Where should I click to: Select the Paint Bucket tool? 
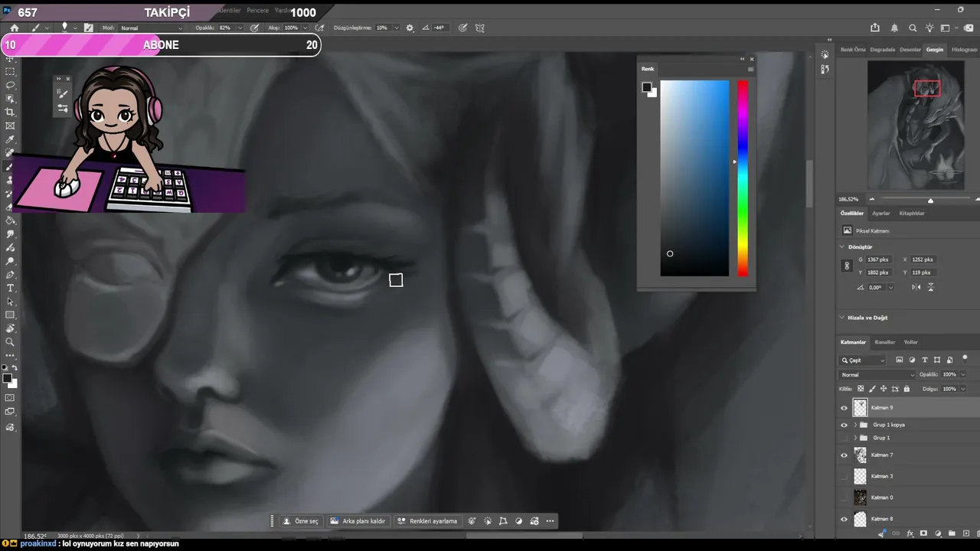tap(10, 220)
